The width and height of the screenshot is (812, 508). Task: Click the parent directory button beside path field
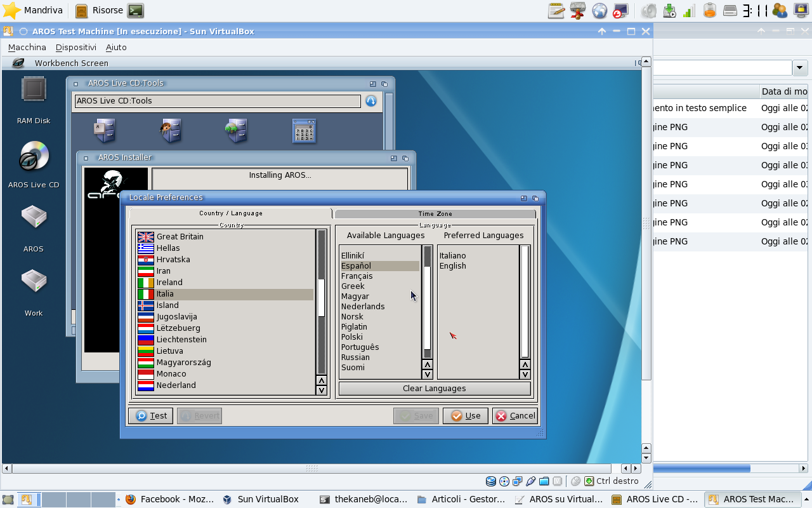pyautogui.click(x=371, y=101)
